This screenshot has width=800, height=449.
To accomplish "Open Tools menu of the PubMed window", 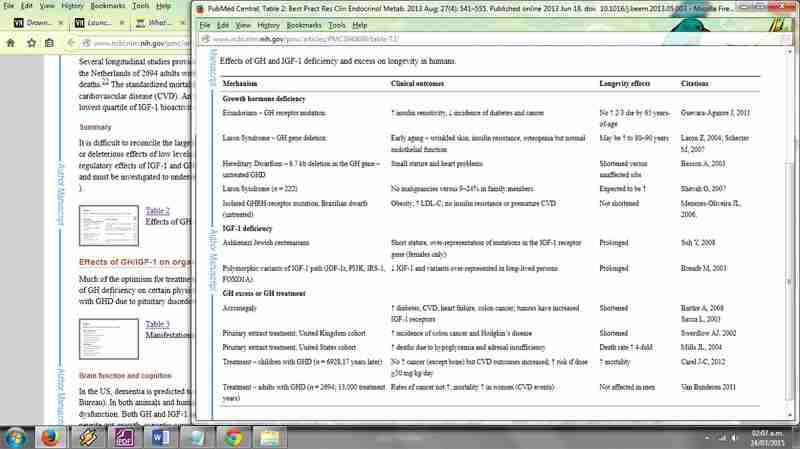I will (x=337, y=25).
